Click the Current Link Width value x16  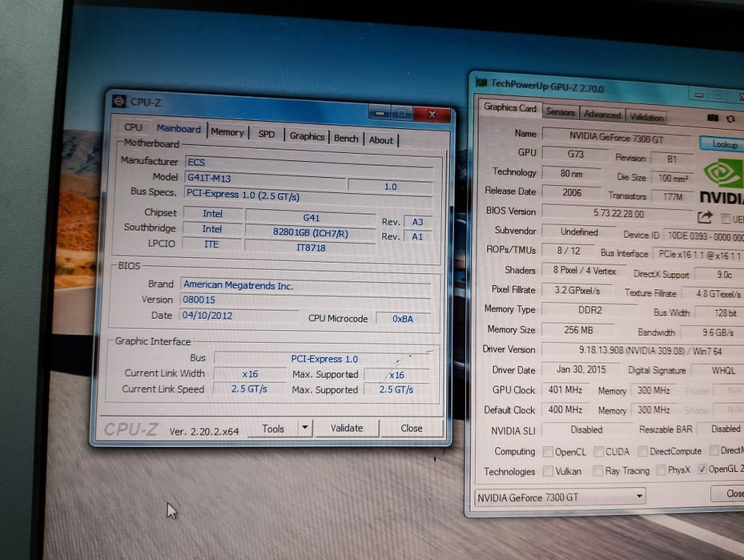point(250,374)
